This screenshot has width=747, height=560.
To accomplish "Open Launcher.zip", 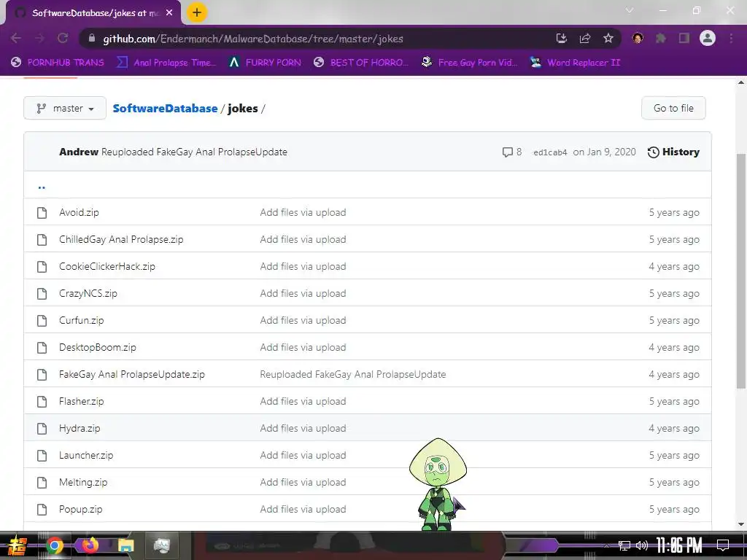I will tap(86, 455).
